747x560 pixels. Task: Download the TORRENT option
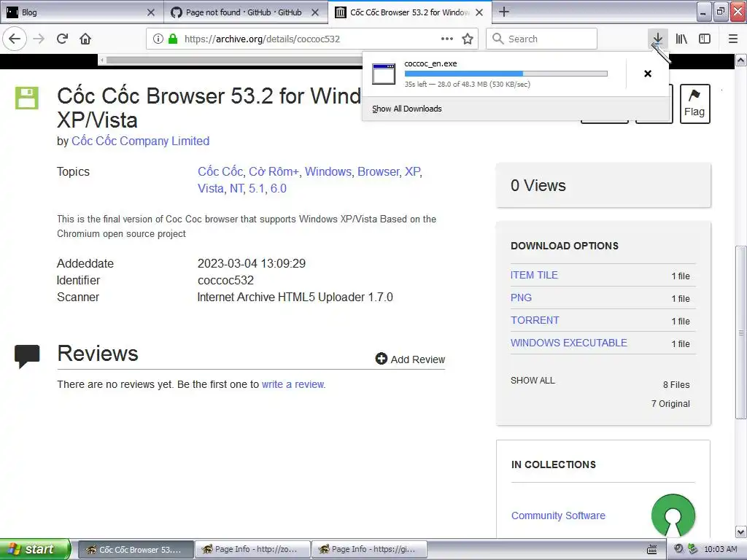tap(535, 320)
